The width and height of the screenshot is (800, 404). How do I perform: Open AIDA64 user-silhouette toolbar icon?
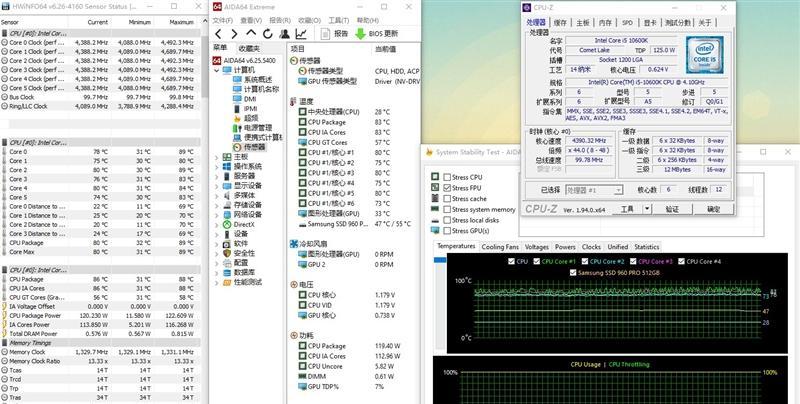click(x=285, y=34)
